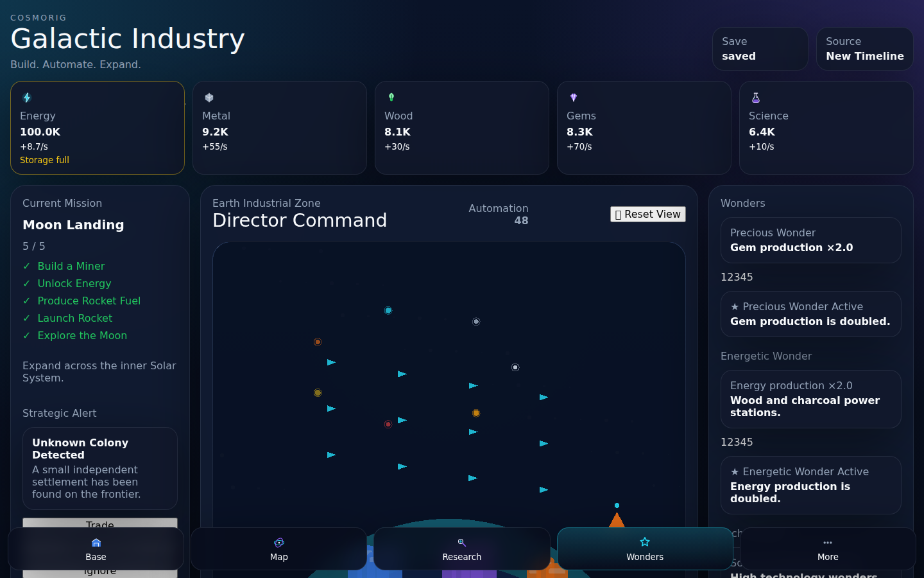This screenshot has width=924, height=578.
Task: Open Map via its planet icon
Action: pyautogui.click(x=279, y=543)
